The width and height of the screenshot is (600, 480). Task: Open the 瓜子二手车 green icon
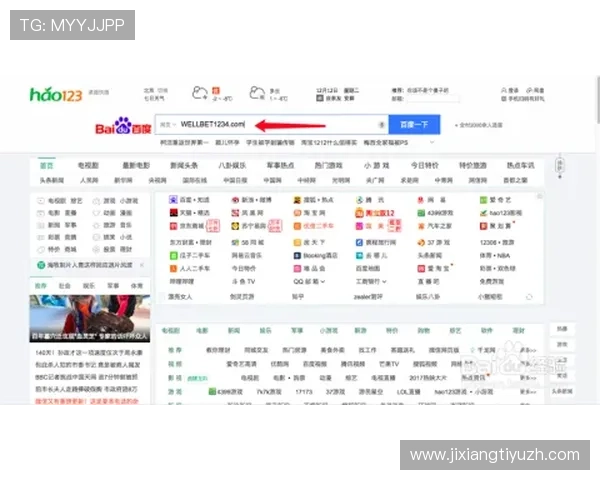coord(173,255)
